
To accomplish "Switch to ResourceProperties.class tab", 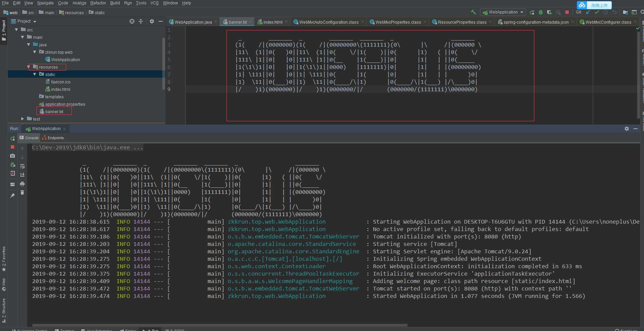I will 462,22.
